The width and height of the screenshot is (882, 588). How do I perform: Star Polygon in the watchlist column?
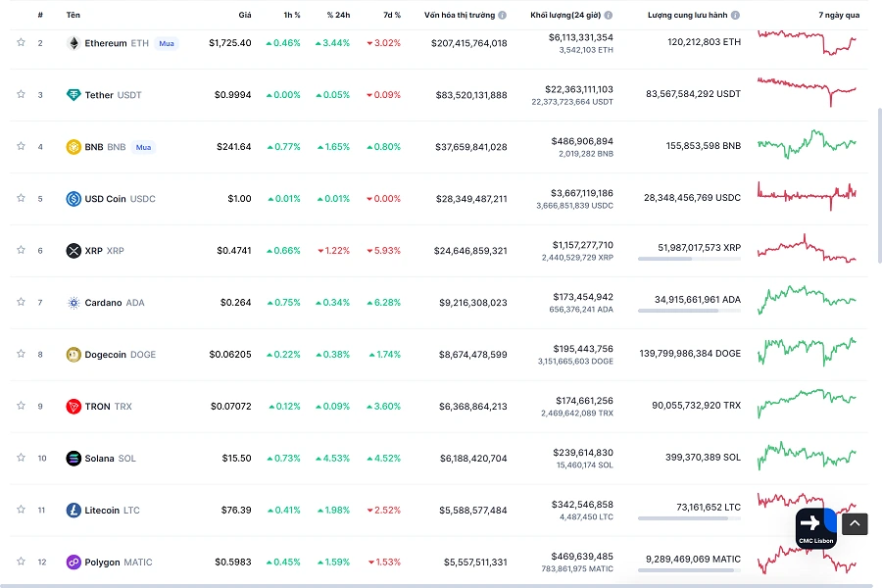(21, 562)
